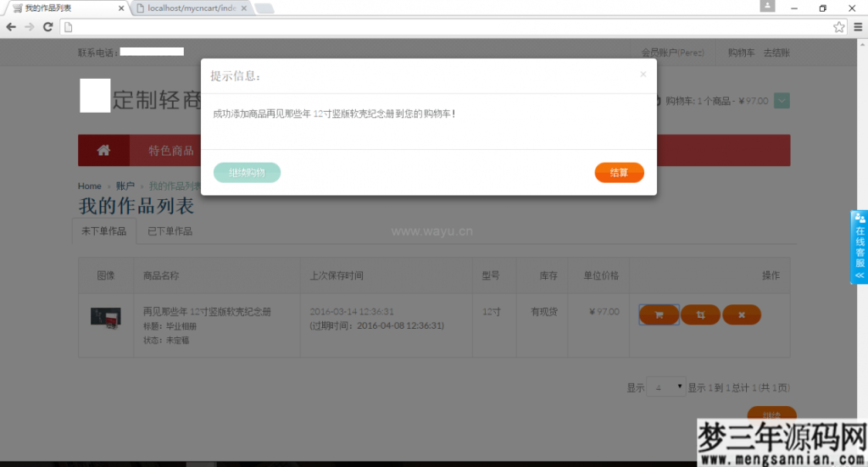The height and width of the screenshot is (467, 868).
Task: Close the localhost/mycncart browser tab
Action: (x=243, y=8)
